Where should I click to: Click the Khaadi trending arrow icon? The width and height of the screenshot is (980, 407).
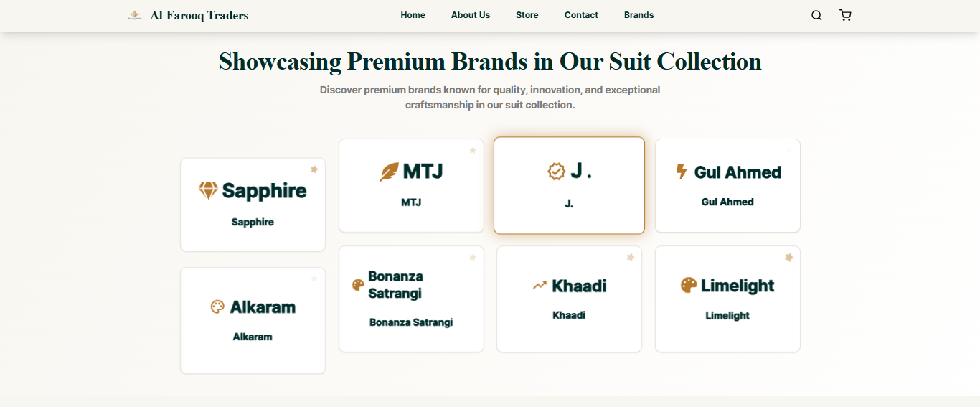tap(540, 286)
